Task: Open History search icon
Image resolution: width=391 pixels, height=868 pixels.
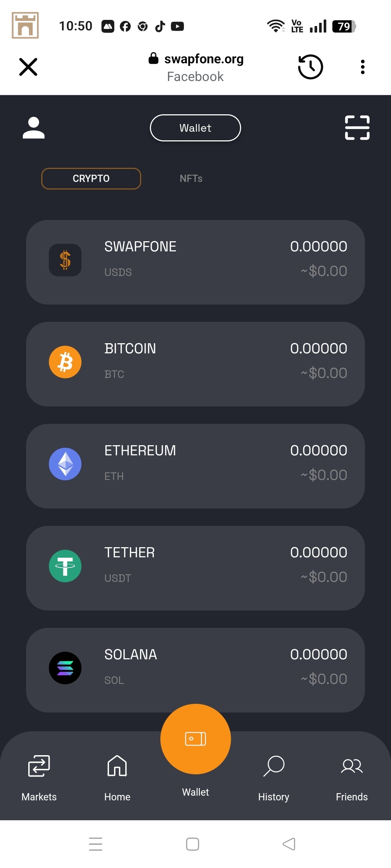Action: pyautogui.click(x=274, y=766)
